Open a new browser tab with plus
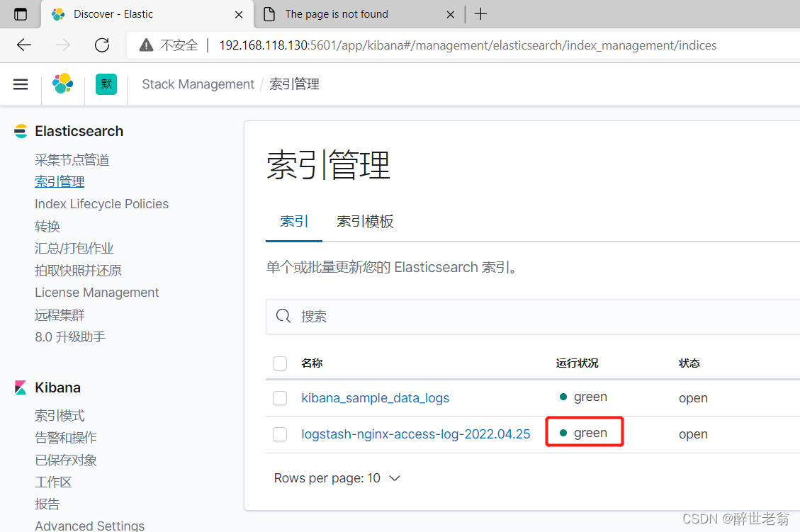The image size is (800, 532). pos(480,13)
